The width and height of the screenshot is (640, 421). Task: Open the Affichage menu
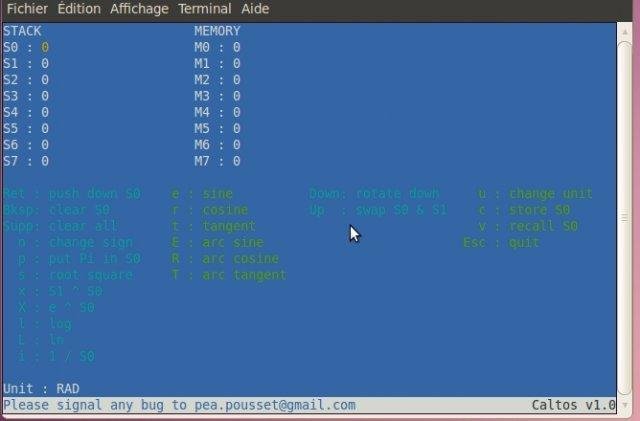point(139,9)
